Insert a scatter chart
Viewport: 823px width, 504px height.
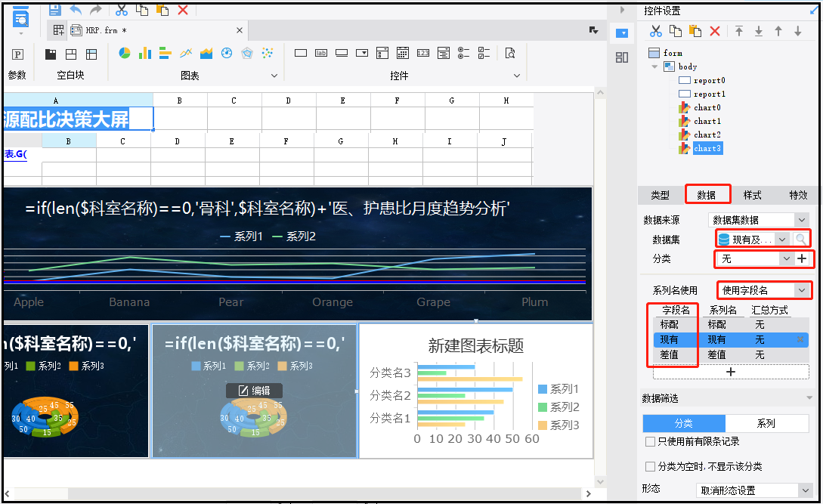point(268,53)
